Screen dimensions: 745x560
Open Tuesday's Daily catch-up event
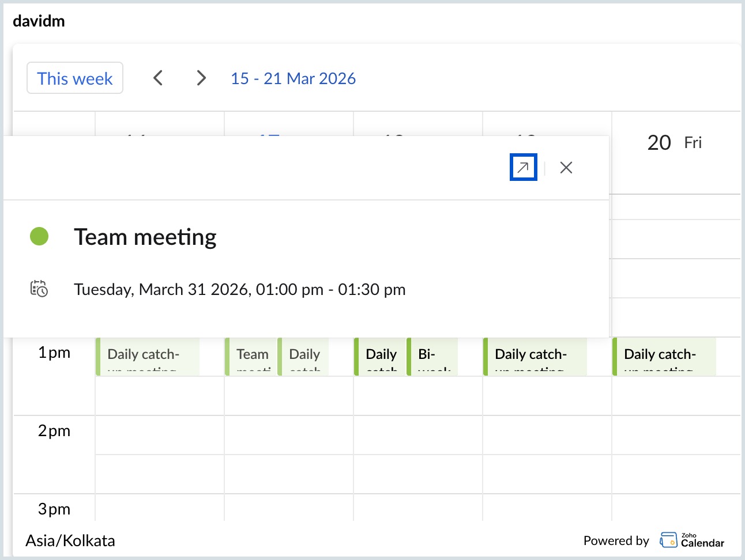coord(304,357)
